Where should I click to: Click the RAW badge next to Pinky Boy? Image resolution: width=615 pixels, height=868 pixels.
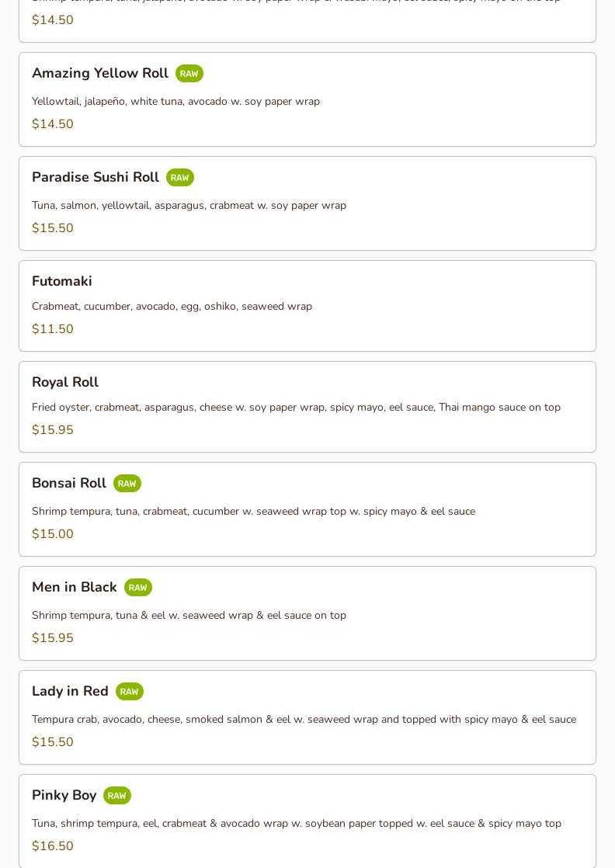(x=116, y=796)
